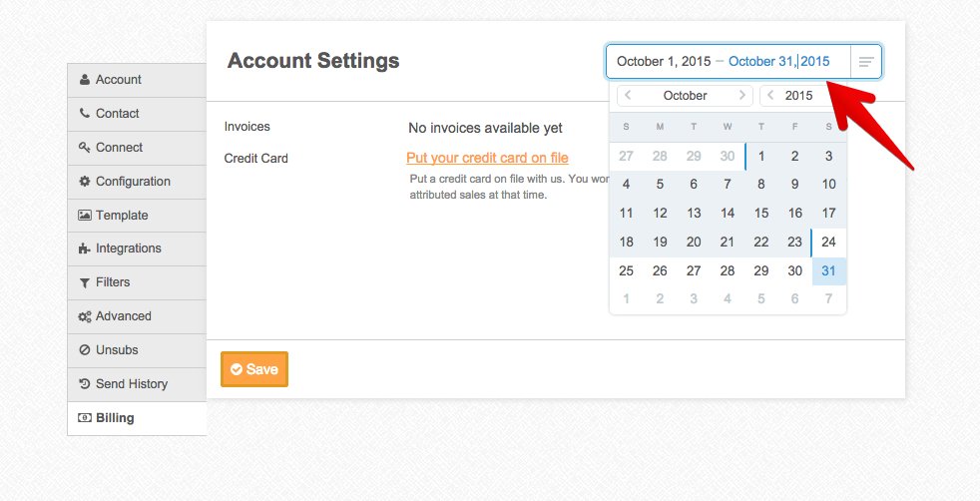Click the gear icon beside Configuration
This screenshot has width=980, height=501.
click(x=85, y=182)
